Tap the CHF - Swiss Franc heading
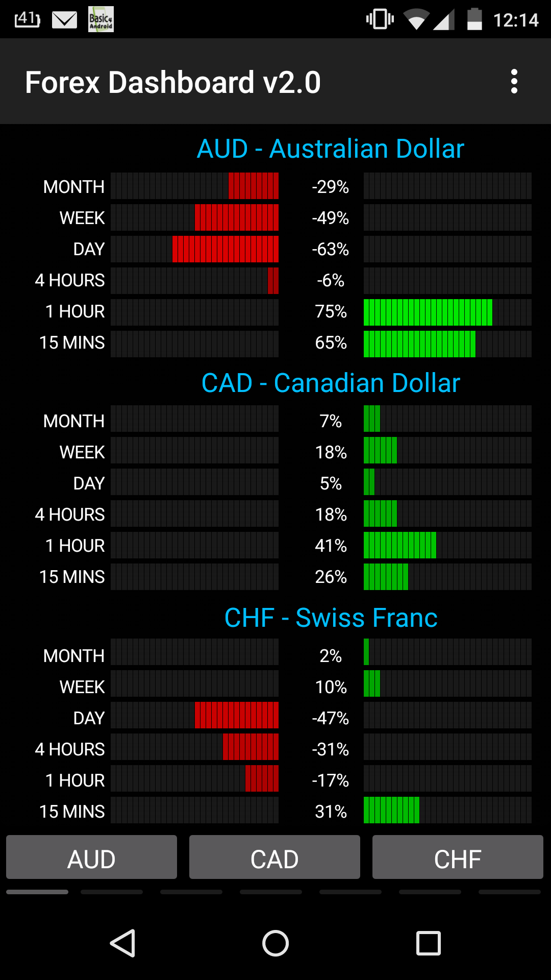Viewport: 551px width, 980px height. (331, 618)
